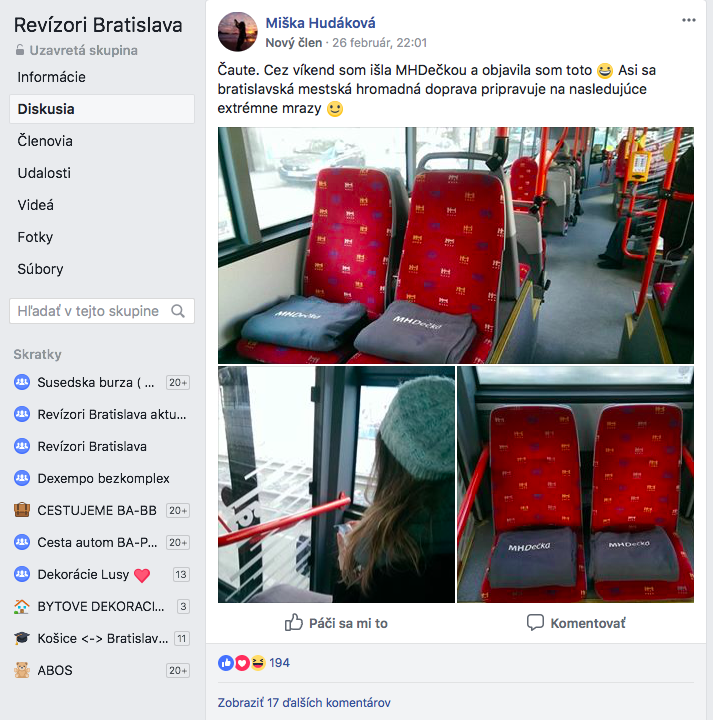The height and width of the screenshot is (720, 713).
Task: Open Miška Hudáková's profile picture
Action: 237,32
